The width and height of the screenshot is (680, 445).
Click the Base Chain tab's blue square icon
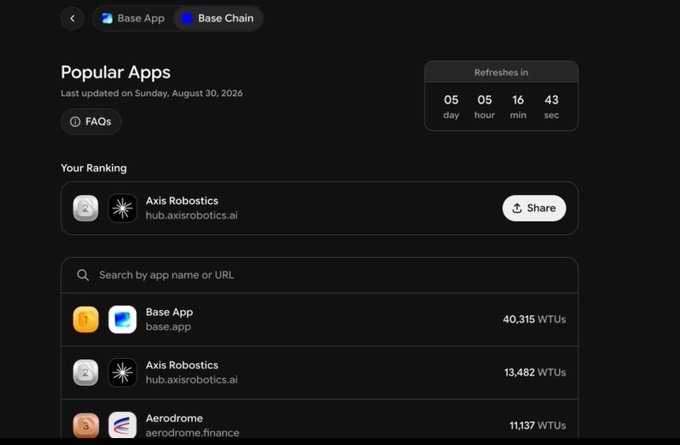tap(187, 18)
